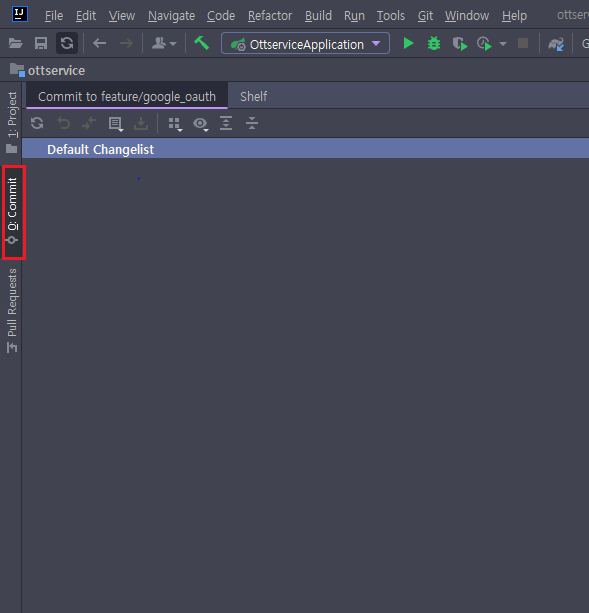Navigate forward with the right arrow

pyautogui.click(x=126, y=43)
